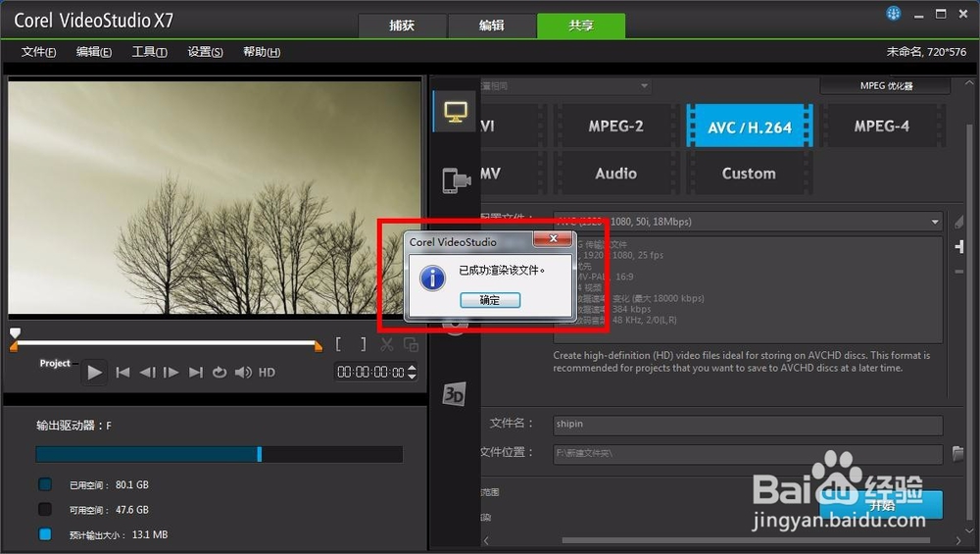Open the 编辑 menu in menu bar
The image size is (980, 554).
(x=94, y=52)
